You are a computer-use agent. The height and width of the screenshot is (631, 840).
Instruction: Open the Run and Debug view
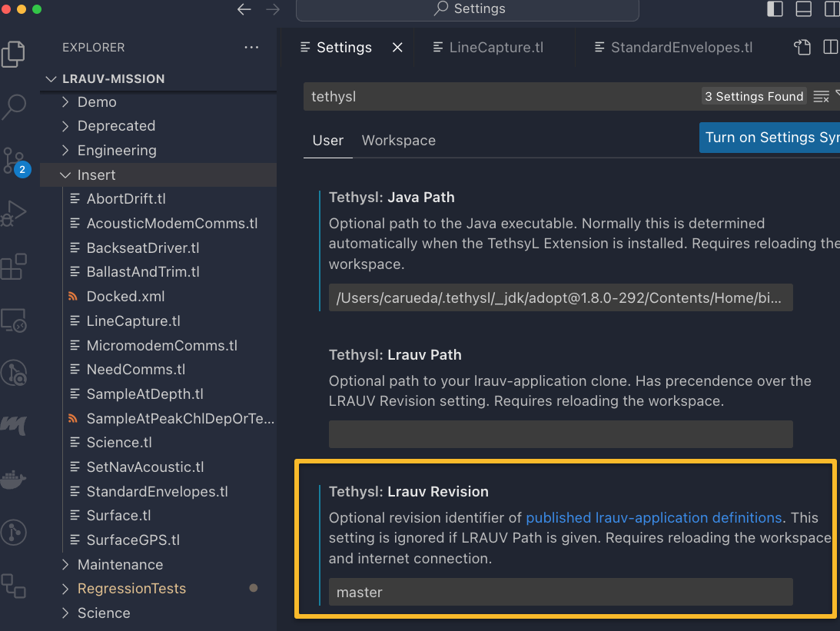point(14,213)
